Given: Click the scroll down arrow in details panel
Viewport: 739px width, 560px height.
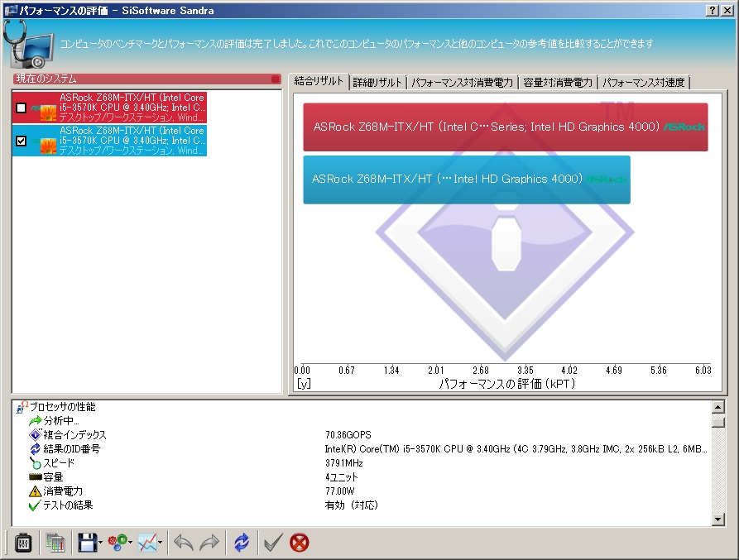Looking at the screenshot, I should pos(717,519).
